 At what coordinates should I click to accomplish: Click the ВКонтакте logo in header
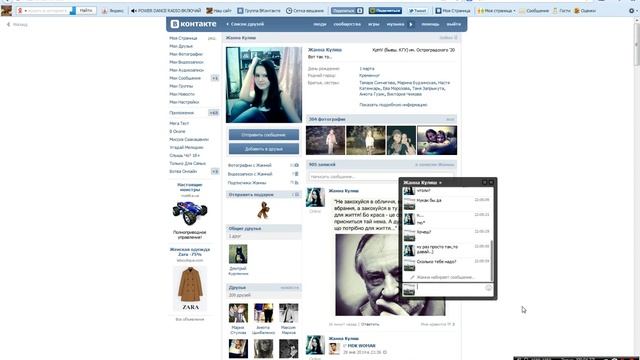tap(193, 24)
